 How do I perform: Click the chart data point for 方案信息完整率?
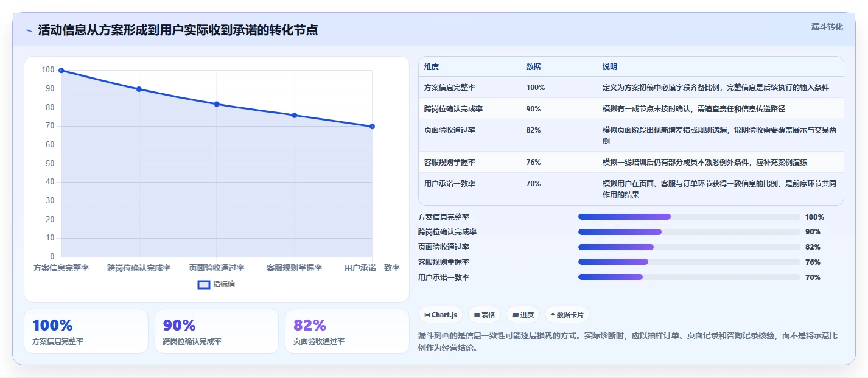[x=61, y=70]
